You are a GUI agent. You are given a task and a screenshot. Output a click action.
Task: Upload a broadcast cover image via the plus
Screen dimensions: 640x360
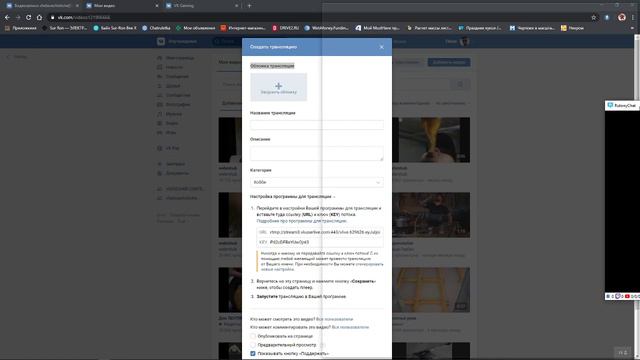[278, 87]
